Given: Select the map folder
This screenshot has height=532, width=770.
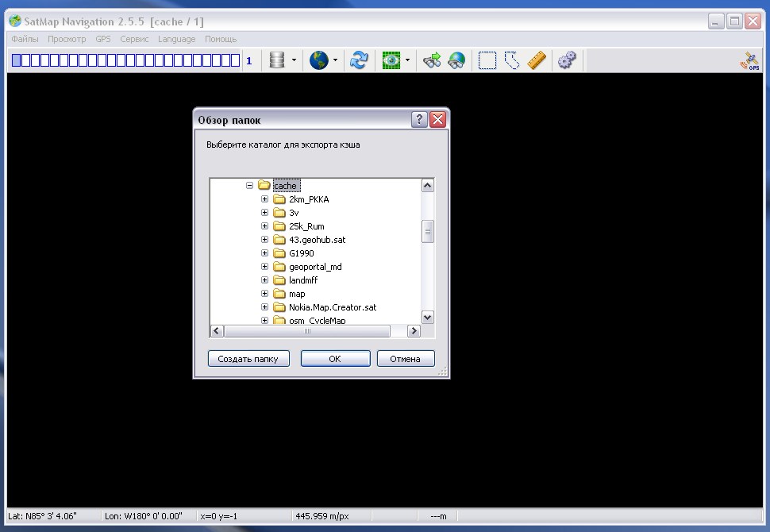Looking at the screenshot, I should point(297,294).
